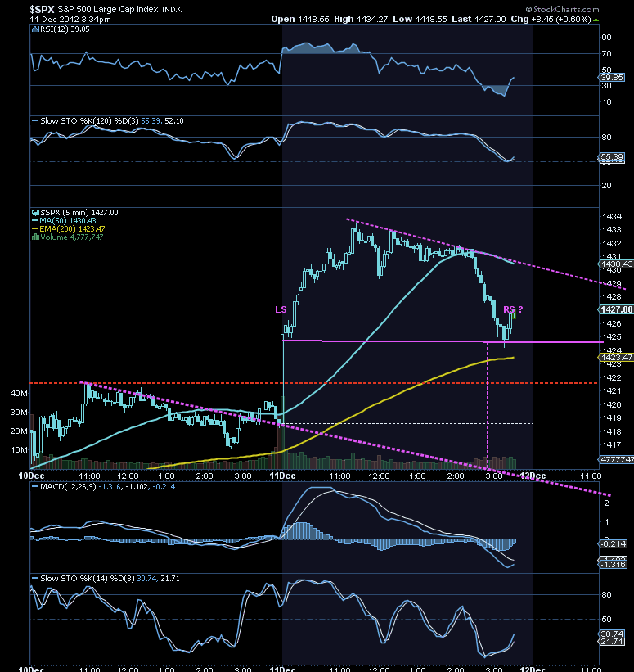
Task: Click the 4777747 volume value tag
Action: click(x=616, y=459)
